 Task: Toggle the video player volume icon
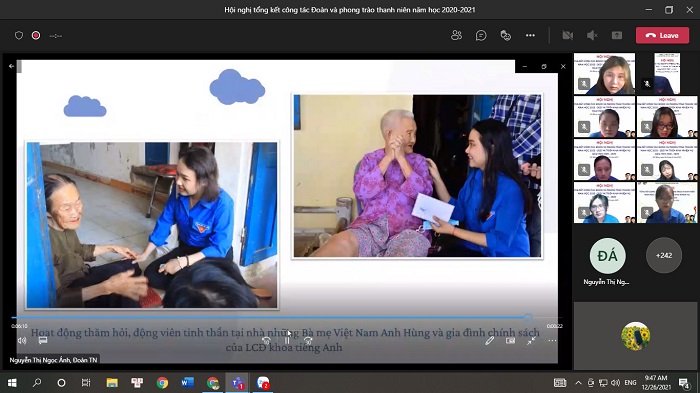21,341
